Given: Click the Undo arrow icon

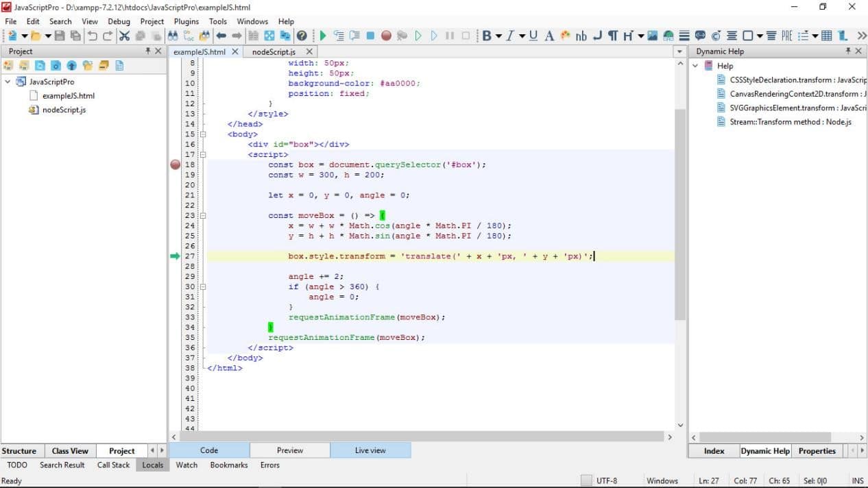Looking at the screenshot, I should point(92,36).
